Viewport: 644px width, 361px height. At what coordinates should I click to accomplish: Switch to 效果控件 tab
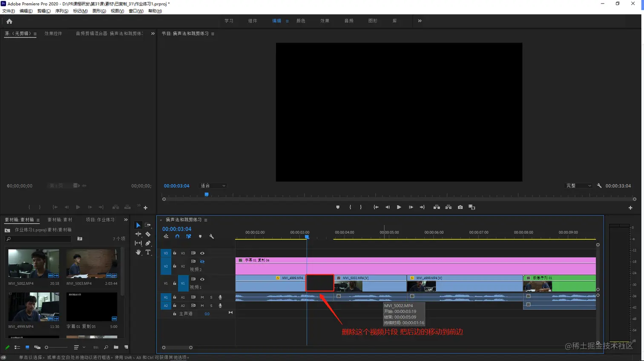tap(53, 34)
